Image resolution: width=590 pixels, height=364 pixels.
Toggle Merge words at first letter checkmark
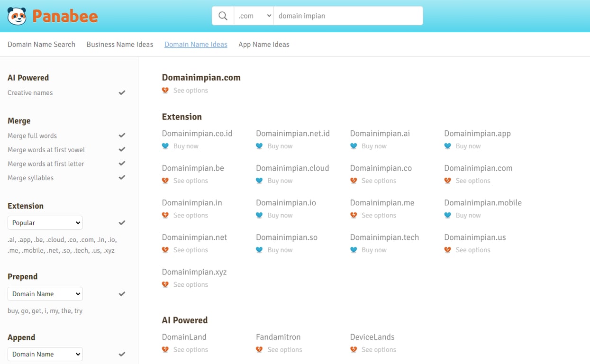coord(122,164)
